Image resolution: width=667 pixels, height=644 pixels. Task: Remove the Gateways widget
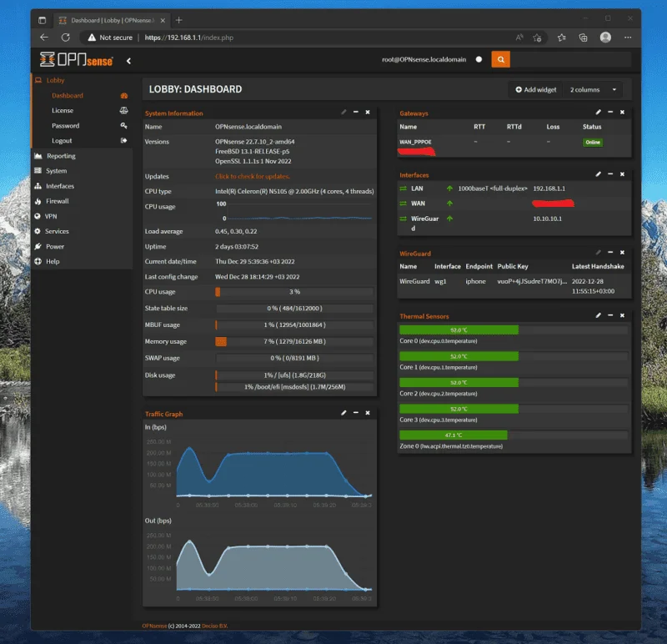(x=622, y=113)
